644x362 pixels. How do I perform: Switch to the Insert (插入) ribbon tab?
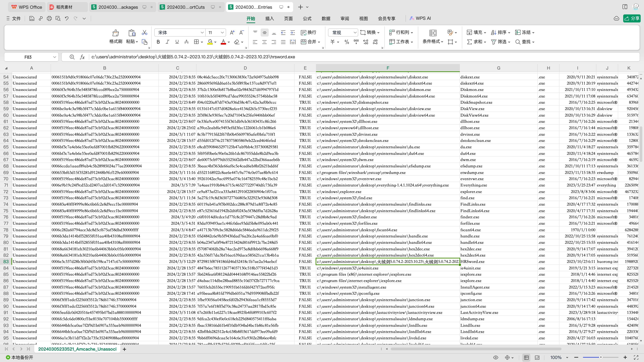[x=270, y=18]
